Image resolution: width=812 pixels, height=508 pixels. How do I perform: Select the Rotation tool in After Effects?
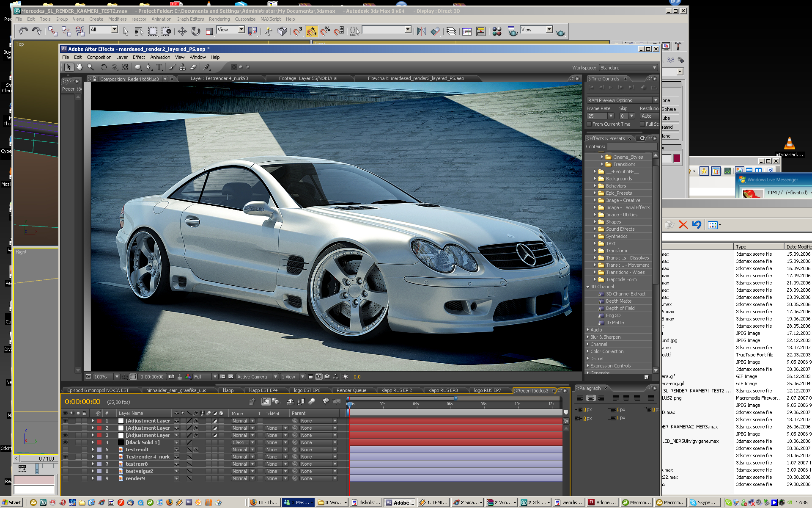[x=104, y=67]
